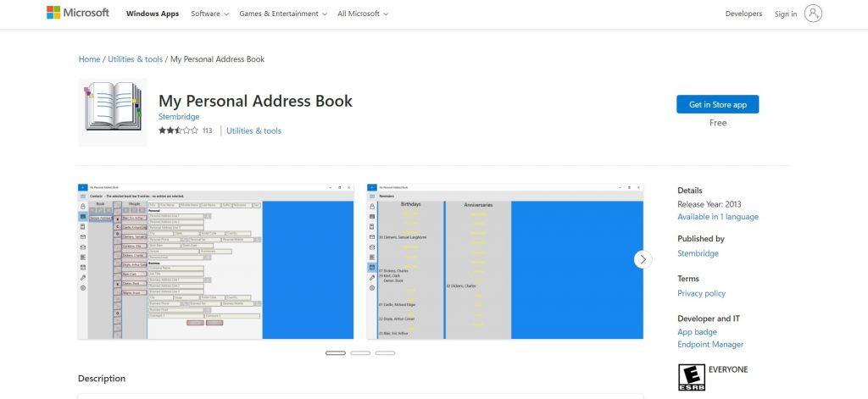Open the account sign-in avatar icon
Viewport: 868px width, 399px height.
point(813,14)
